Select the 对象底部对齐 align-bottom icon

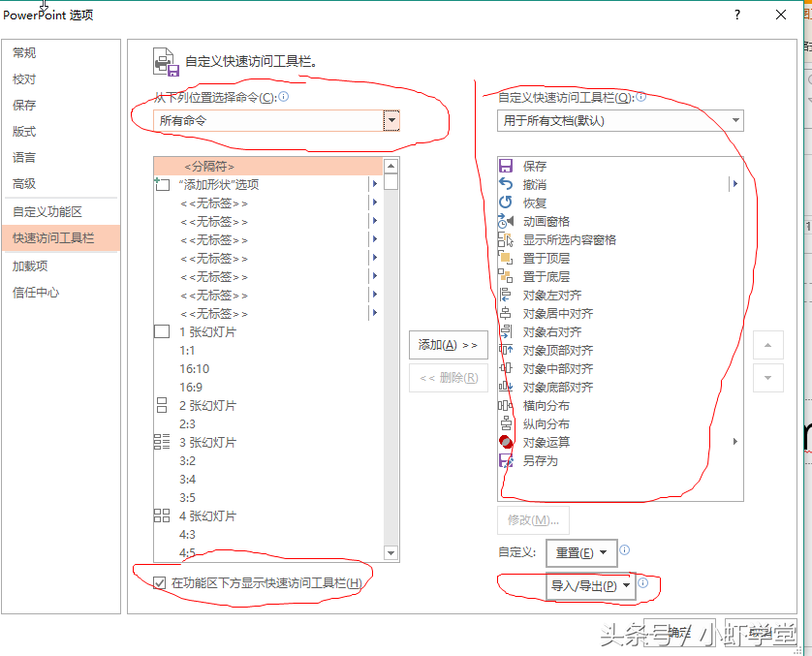click(x=506, y=387)
